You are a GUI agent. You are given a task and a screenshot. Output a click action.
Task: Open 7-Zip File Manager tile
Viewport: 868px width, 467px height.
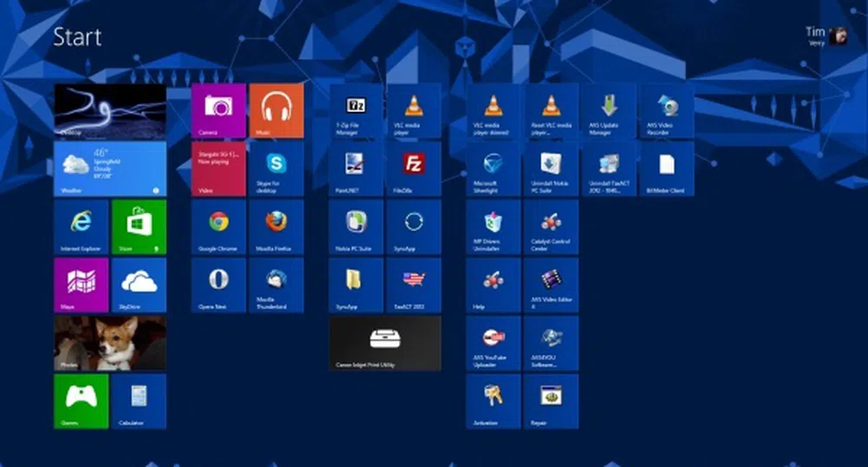[x=356, y=111]
